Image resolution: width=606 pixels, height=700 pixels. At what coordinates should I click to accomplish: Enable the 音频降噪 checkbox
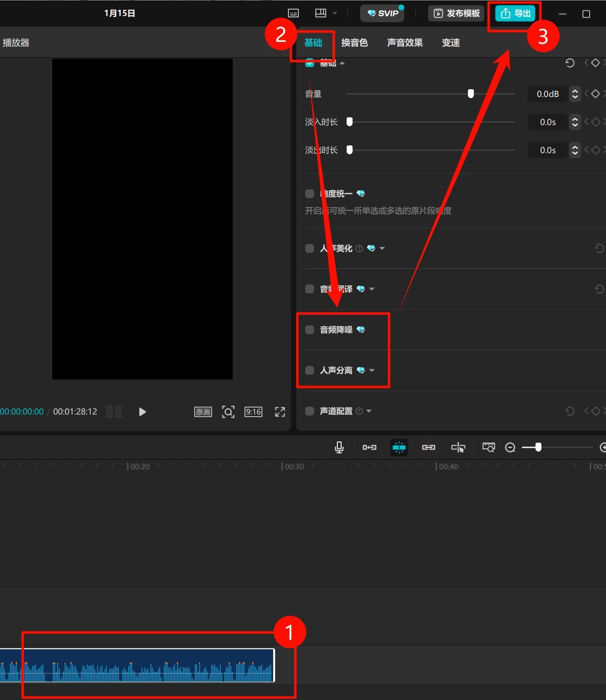[x=310, y=330]
